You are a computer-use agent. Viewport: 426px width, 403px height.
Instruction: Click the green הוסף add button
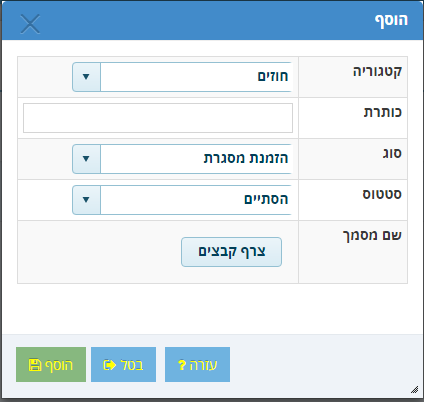pos(51,365)
